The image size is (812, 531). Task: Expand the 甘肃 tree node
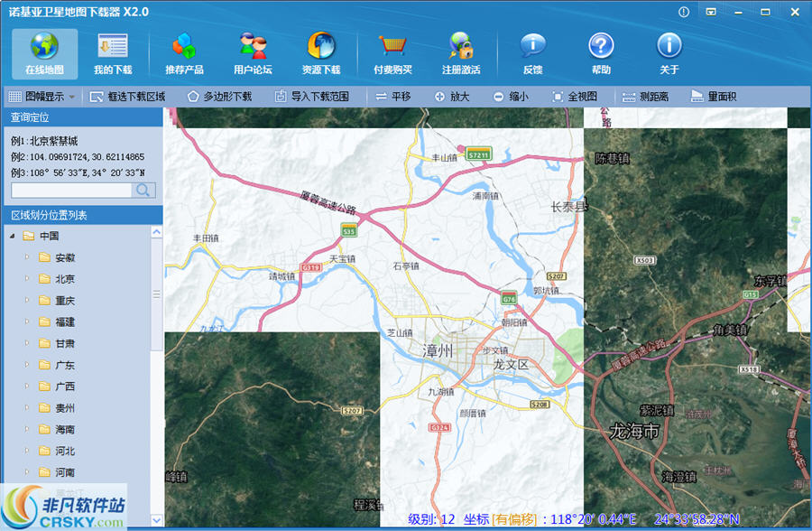point(27,343)
